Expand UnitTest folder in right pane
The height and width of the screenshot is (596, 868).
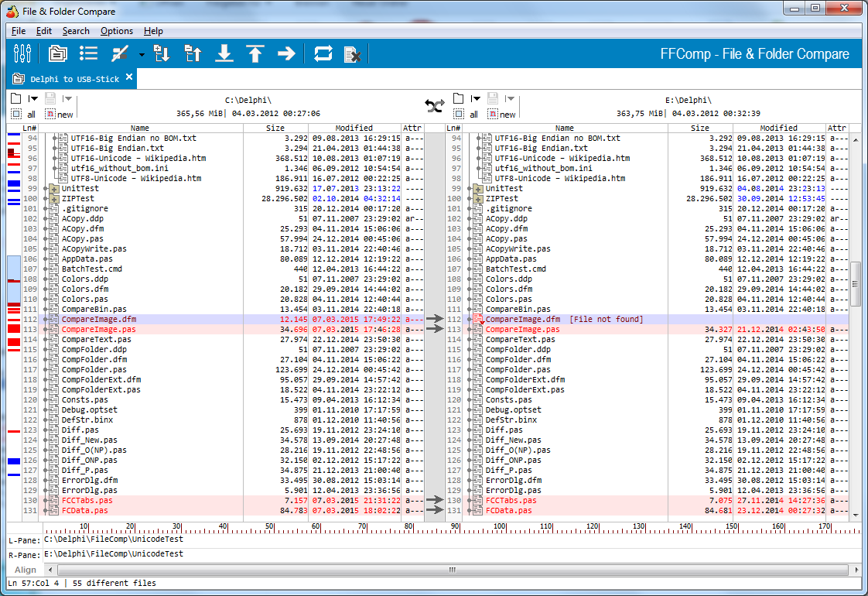pyautogui.click(x=478, y=189)
